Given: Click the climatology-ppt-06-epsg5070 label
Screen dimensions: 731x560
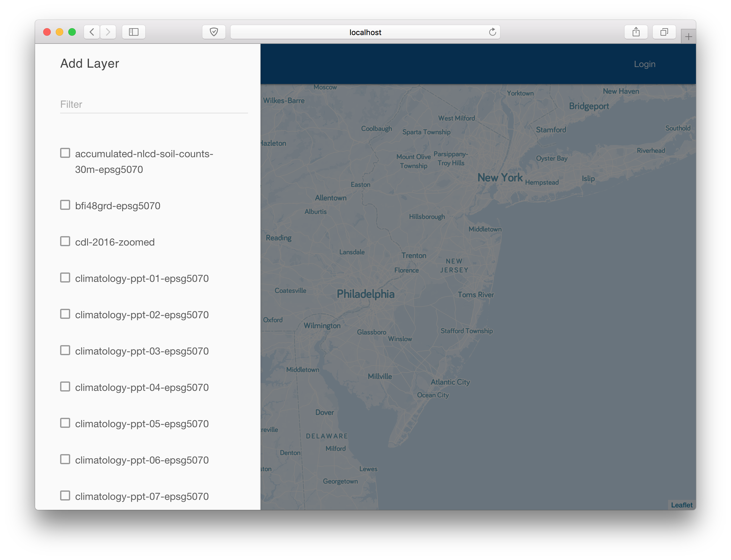Looking at the screenshot, I should pyautogui.click(x=142, y=460).
